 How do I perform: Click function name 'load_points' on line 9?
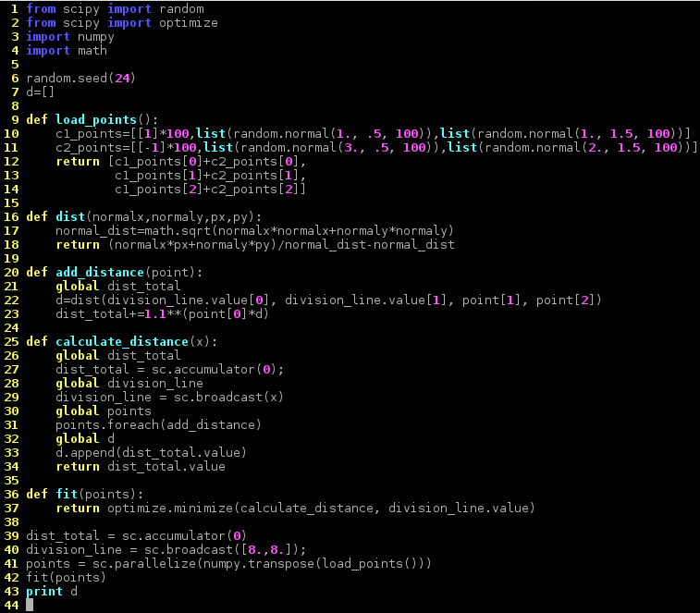pos(96,119)
